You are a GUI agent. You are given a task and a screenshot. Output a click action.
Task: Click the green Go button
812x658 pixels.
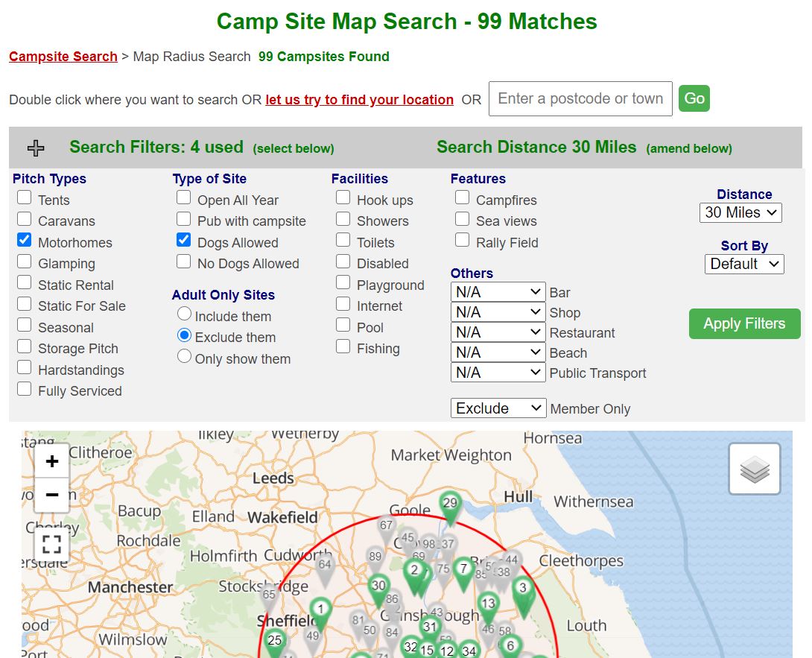pos(694,99)
